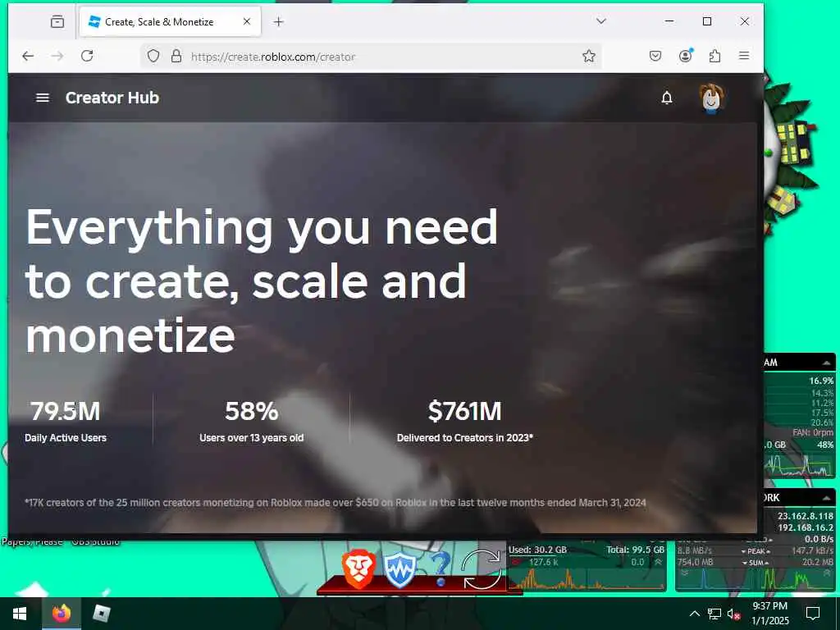Screen dimensions: 840x630
Task: Click the circular sync arrows dock icon
Action: [482, 569]
